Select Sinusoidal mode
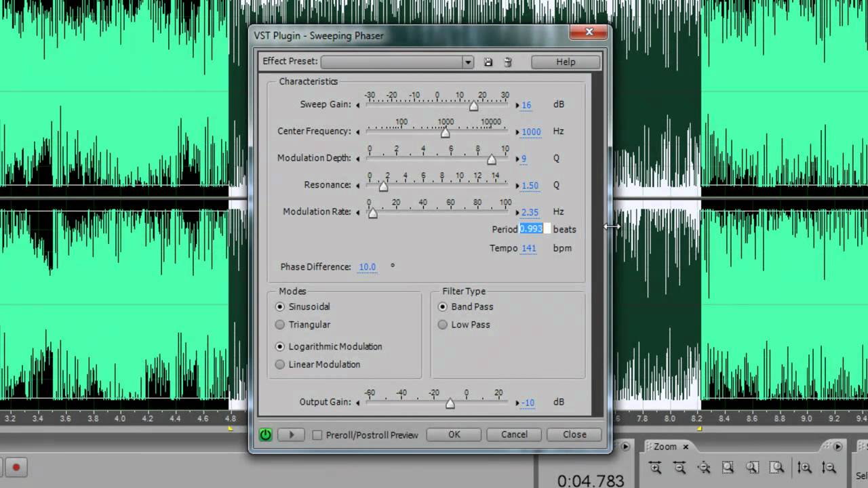The image size is (868, 488). point(280,306)
